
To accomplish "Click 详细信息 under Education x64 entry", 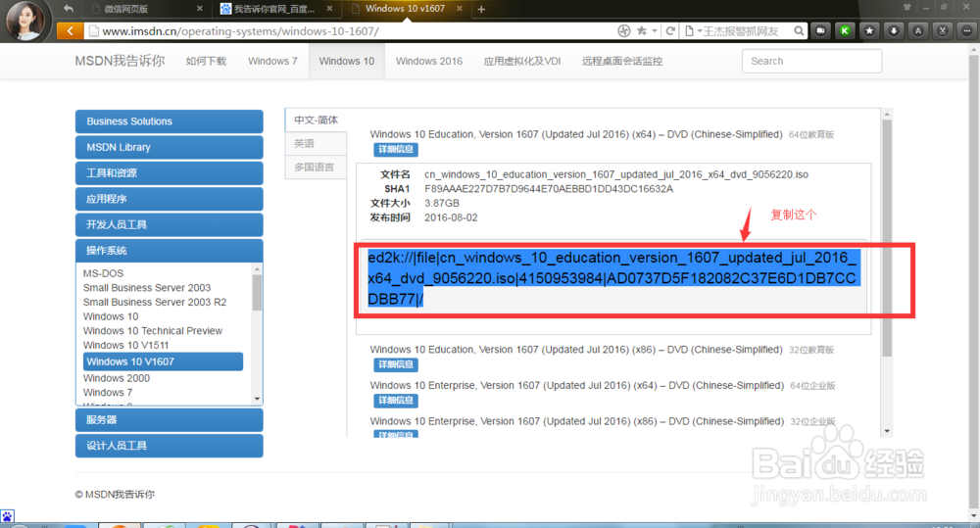I will coord(396,149).
